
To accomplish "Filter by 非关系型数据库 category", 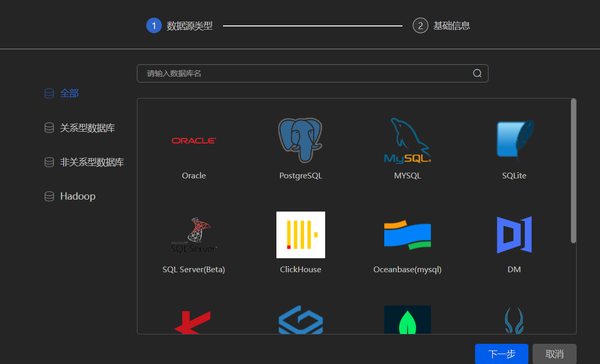I will click(92, 162).
